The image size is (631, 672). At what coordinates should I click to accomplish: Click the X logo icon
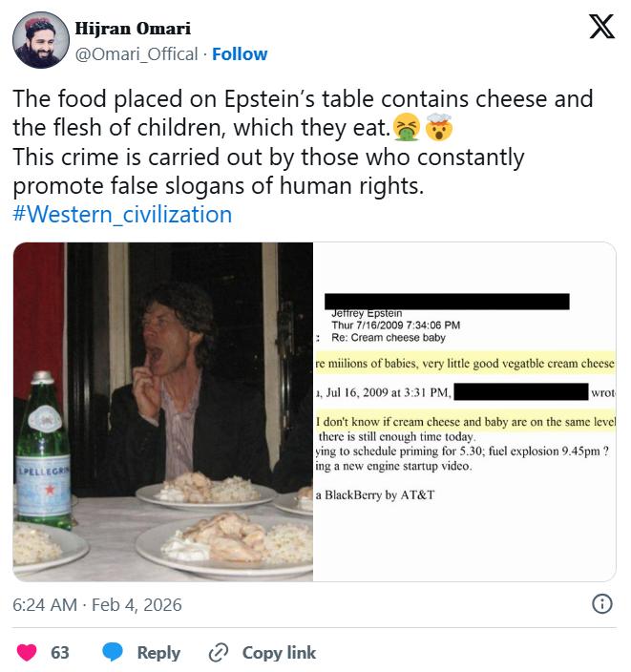(x=601, y=27)
